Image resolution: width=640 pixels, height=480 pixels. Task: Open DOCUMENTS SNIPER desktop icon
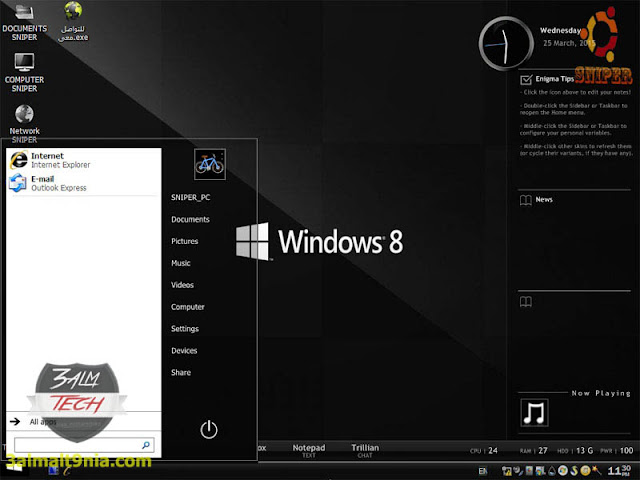pos(24,22)
